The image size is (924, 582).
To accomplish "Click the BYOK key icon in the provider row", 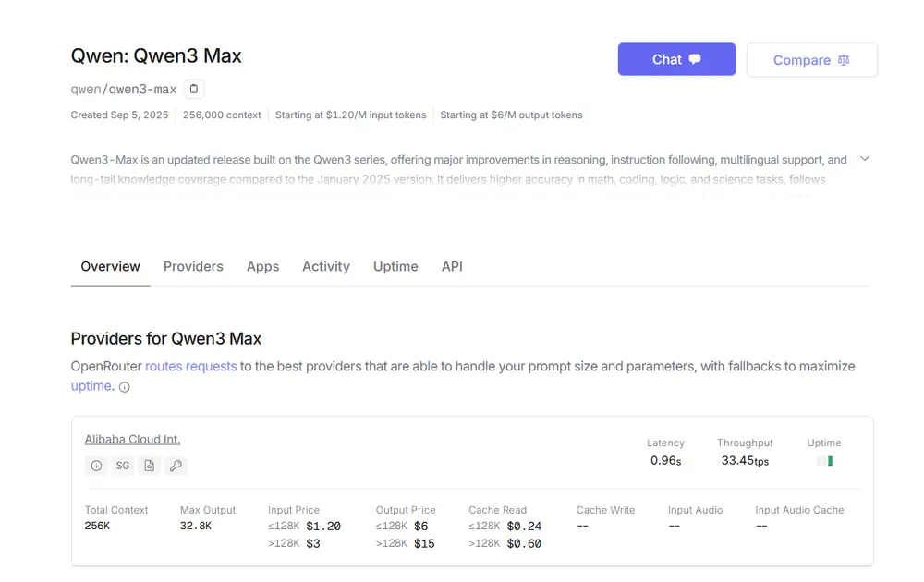I will pos(175,466).
